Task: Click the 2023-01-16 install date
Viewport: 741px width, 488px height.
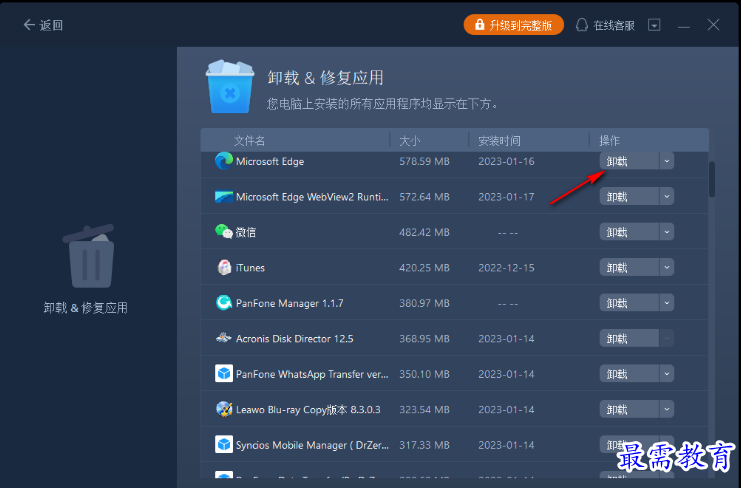Action: [506, 161]
